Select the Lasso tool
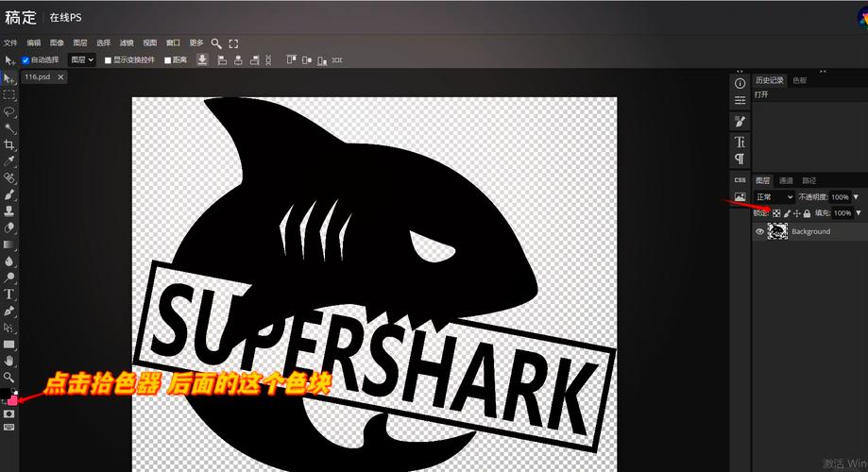This screenshot has width=868, height=472. coord(9,111)
